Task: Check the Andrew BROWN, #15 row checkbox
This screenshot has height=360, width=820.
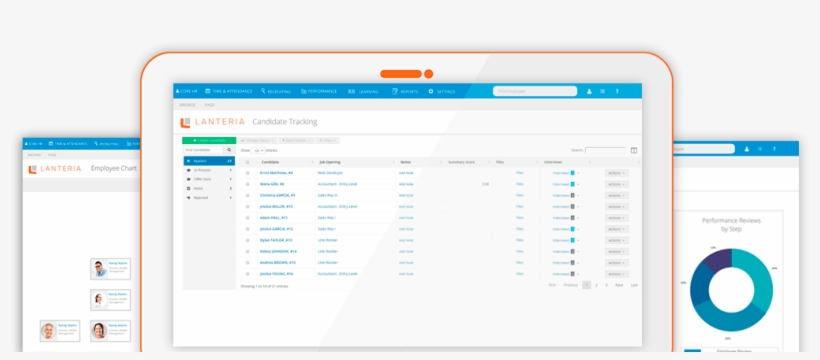Action: 247,263
